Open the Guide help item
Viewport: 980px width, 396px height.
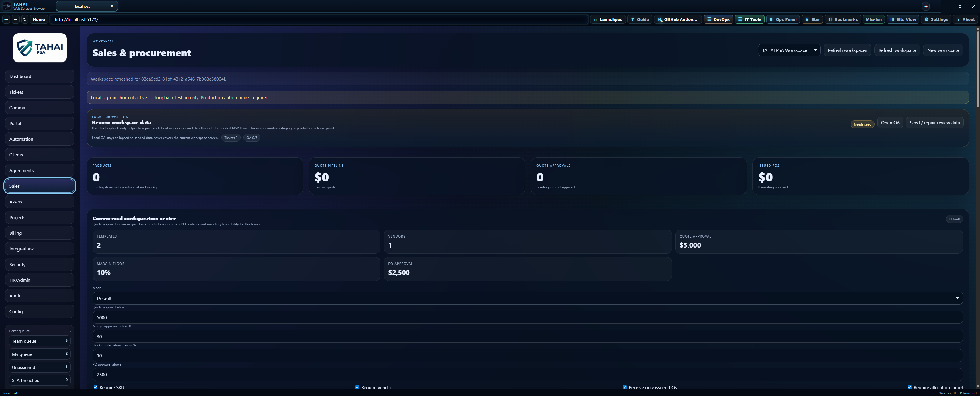click(x=640, y=19)
